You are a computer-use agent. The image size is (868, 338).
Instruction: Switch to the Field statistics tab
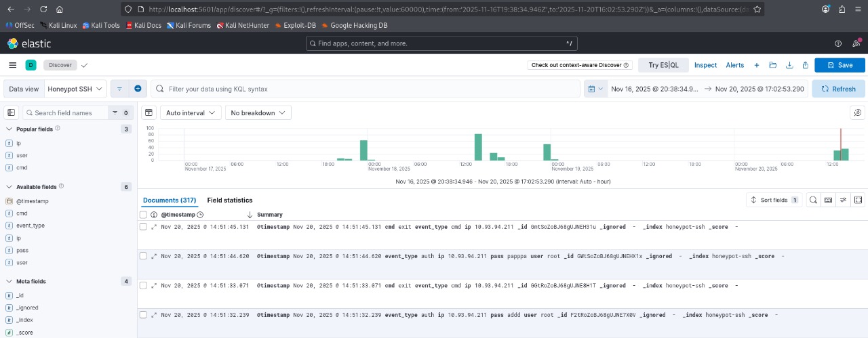click(229, 200)
